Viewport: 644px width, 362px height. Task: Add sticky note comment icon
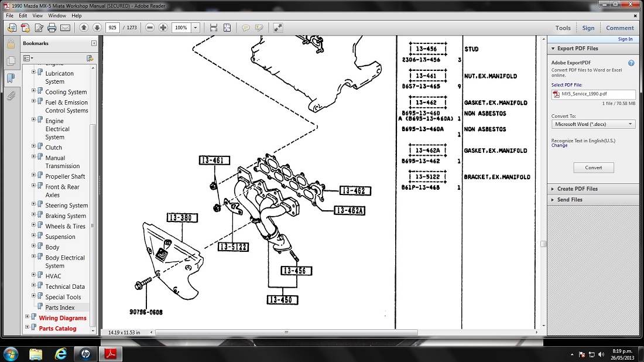pyautogui.click(x=246, y=28)
